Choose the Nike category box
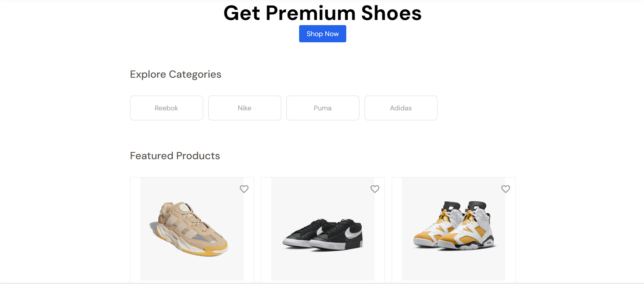The height and width of the screenshot is (284, 644). [x=245, y=108]
